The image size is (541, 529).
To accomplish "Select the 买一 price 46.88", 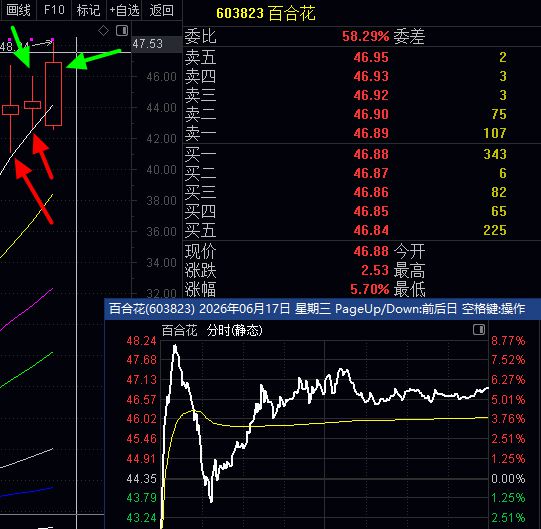I will coord(371,154).
